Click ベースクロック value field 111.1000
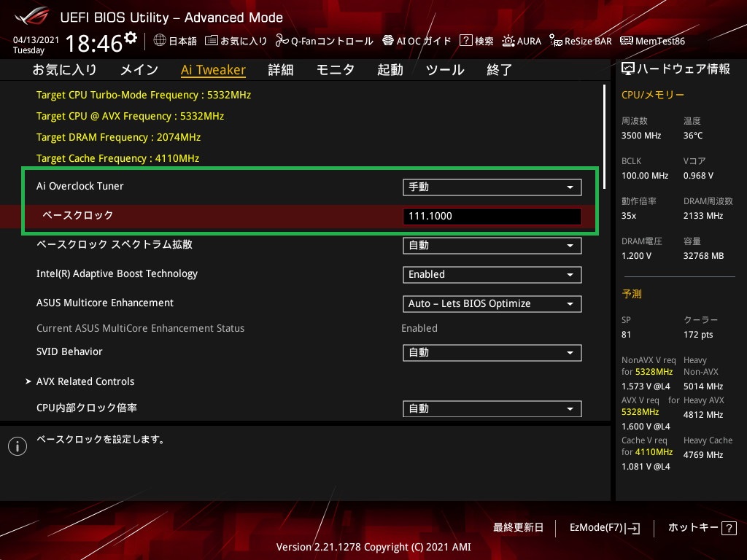The image size is (747, 560). tap(492, 216)
